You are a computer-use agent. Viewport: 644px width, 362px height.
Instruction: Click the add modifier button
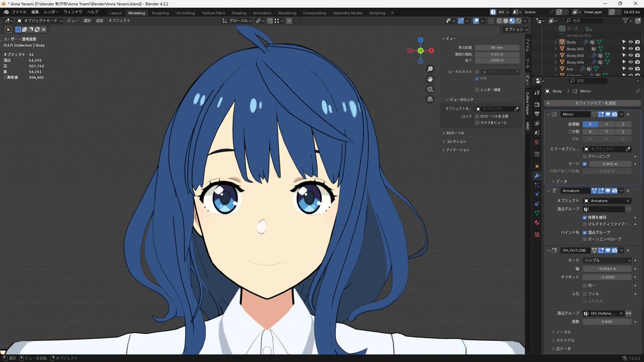(x=592, y=102)
